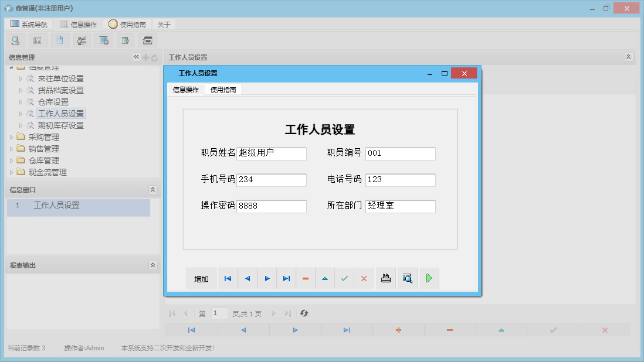This screenshot has width=644, height=362.
Task: Click the 关于 menu item
Action: click(x=164, y=24)
